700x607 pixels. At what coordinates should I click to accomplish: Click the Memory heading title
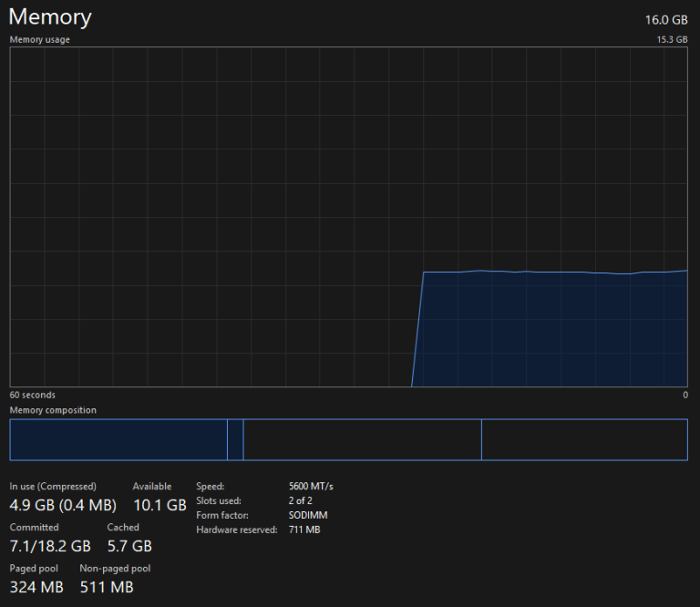(50, 17)
